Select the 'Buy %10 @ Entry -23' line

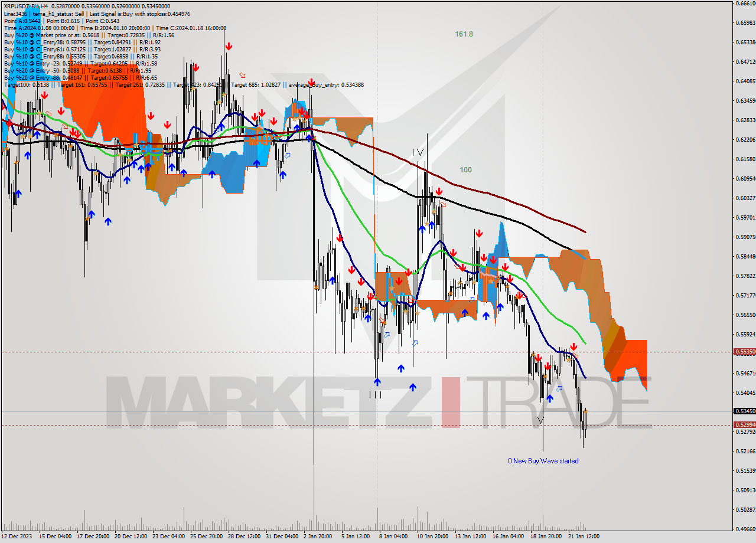80,63
